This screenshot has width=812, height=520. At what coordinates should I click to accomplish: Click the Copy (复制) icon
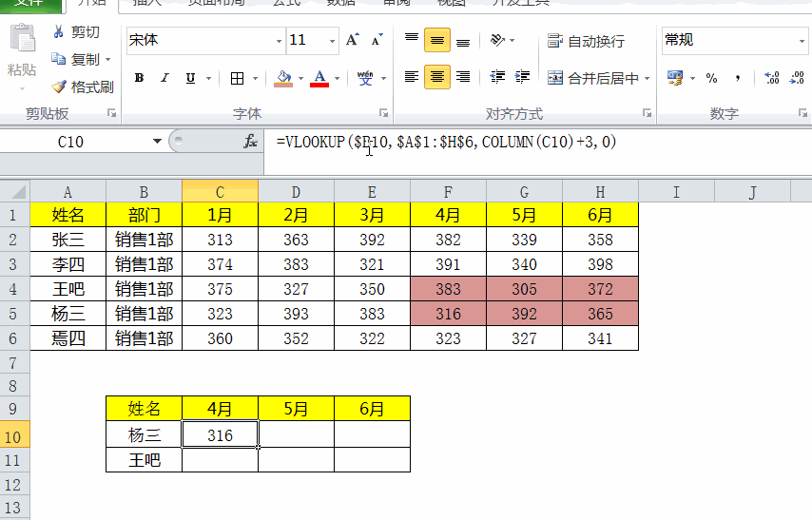(x=58, y=59)
